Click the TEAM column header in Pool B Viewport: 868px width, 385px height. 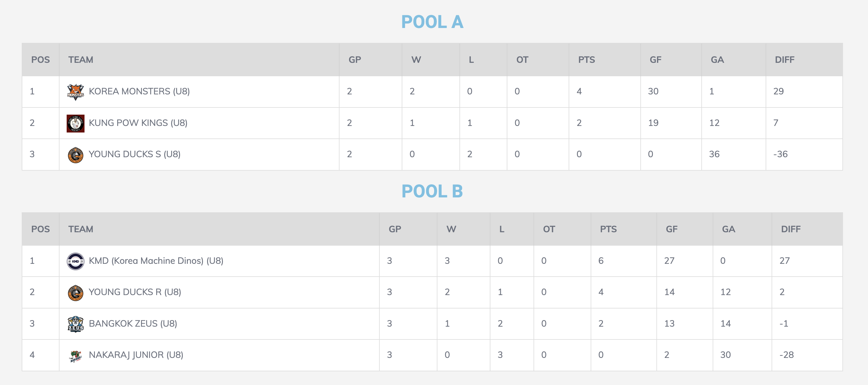coord(81,229)
